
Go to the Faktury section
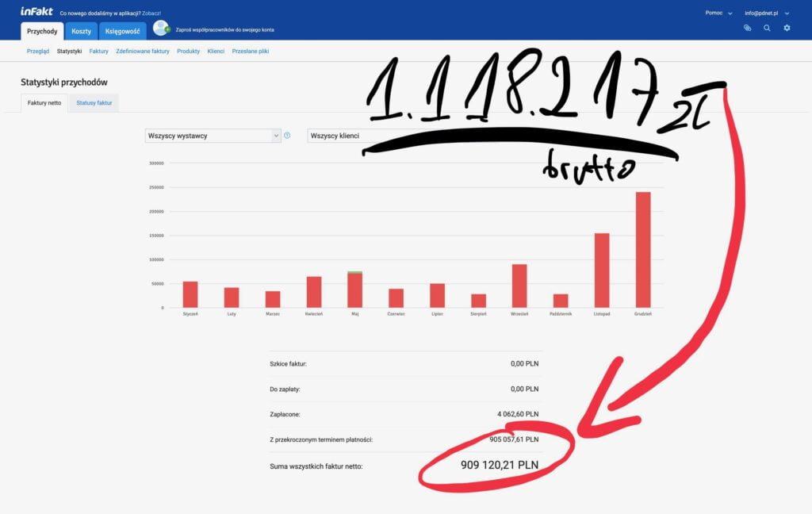click(98, 51)
